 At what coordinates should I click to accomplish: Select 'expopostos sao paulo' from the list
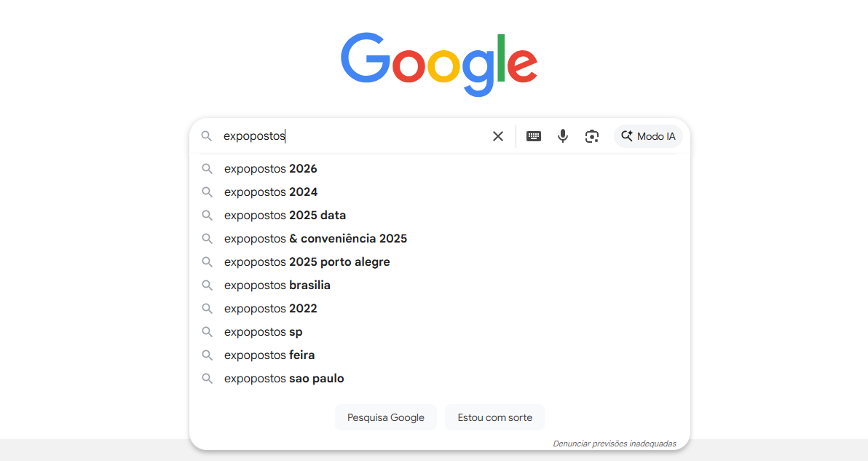(x=283, y=378)
